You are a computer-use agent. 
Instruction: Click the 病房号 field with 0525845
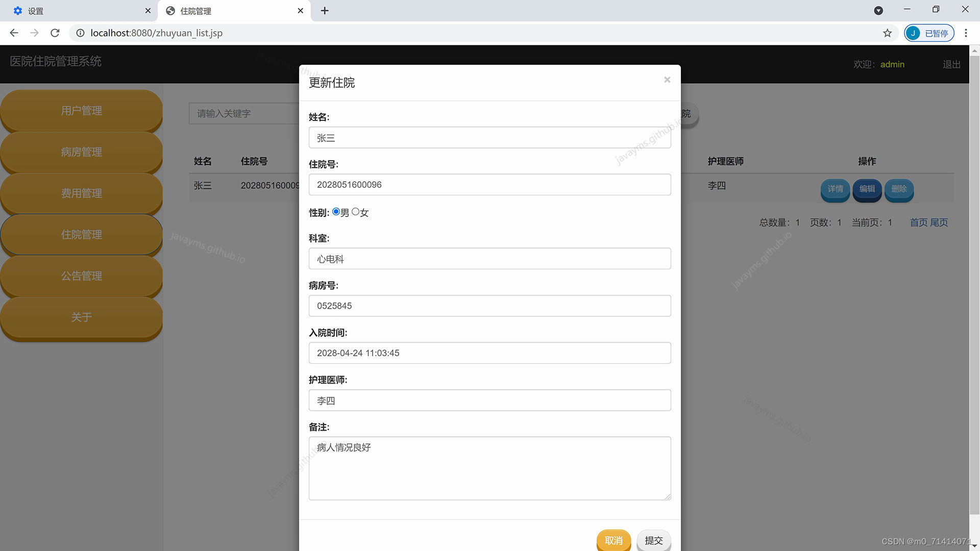click(x=489, y=306)
